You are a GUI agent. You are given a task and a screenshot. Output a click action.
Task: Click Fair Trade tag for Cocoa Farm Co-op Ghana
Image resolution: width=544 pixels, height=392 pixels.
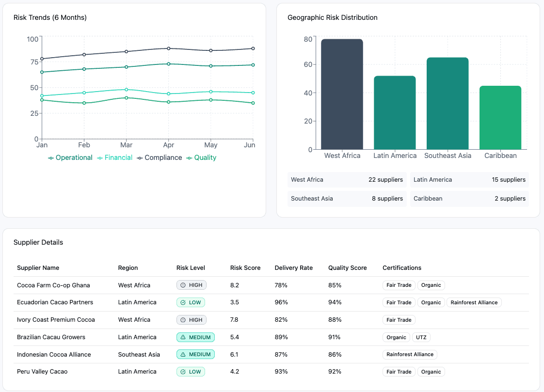(x=399, y=285)
